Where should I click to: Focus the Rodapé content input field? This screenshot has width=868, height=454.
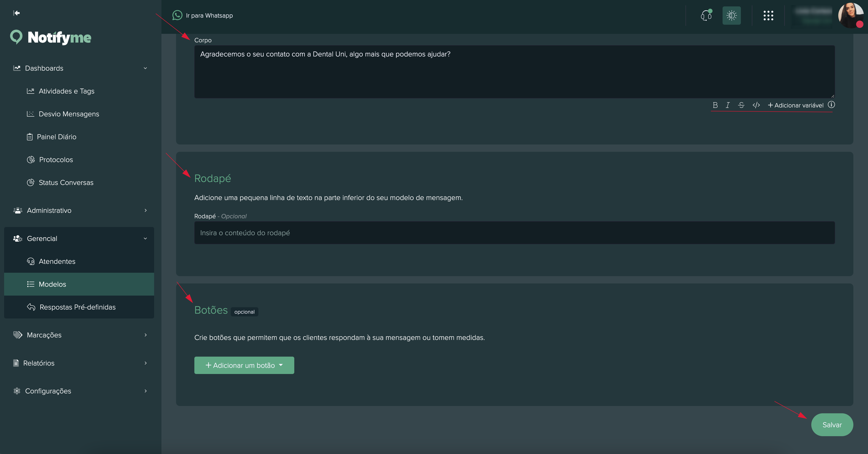tap(514, 233)
